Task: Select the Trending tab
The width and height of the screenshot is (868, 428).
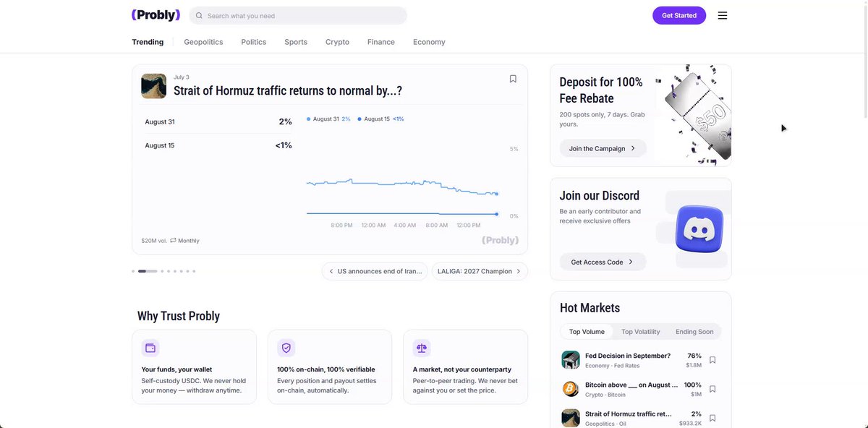Action: pos(148,42)
